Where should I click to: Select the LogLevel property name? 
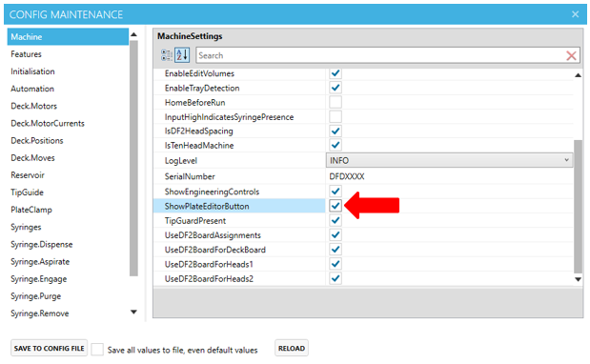[181, 161]
